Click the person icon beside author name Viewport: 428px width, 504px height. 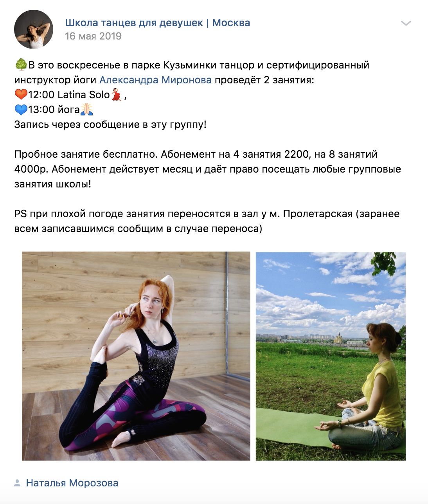[17, 483]
